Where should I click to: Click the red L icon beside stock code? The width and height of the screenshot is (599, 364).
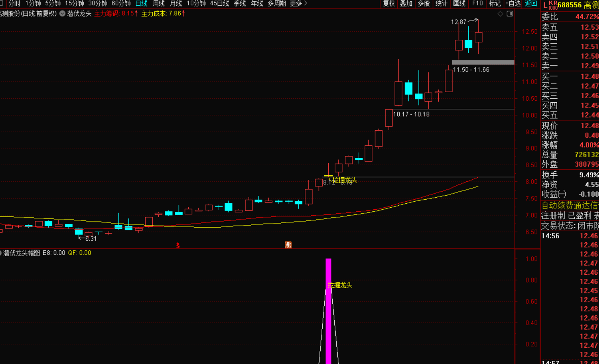[545, 5]
